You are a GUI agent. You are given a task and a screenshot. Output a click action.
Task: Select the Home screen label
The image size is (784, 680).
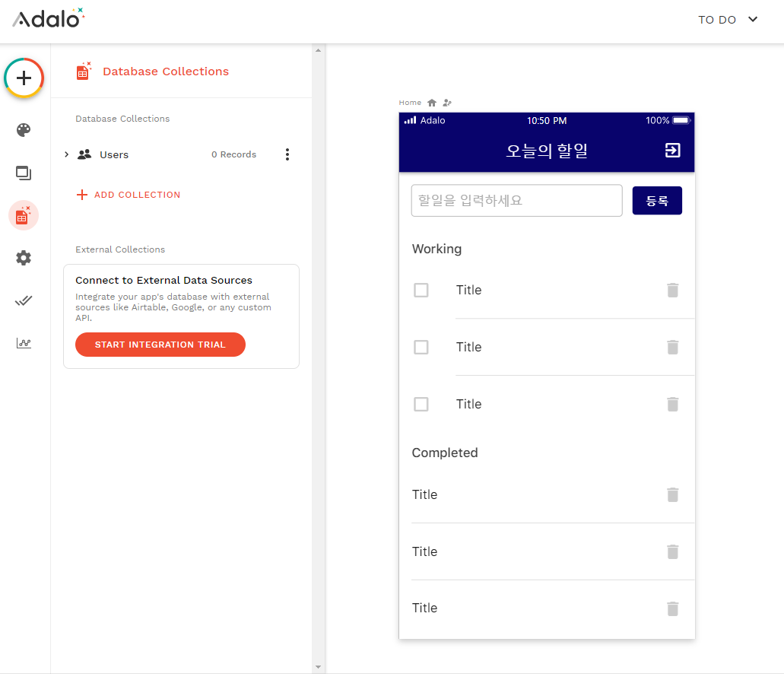click(x=410, y=103)
